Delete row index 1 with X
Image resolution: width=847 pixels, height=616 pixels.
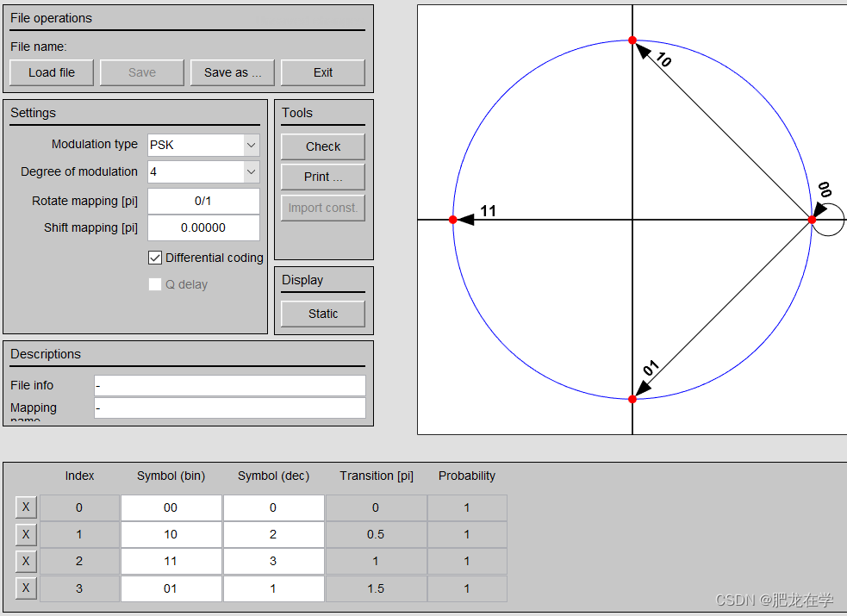[26, 534]
